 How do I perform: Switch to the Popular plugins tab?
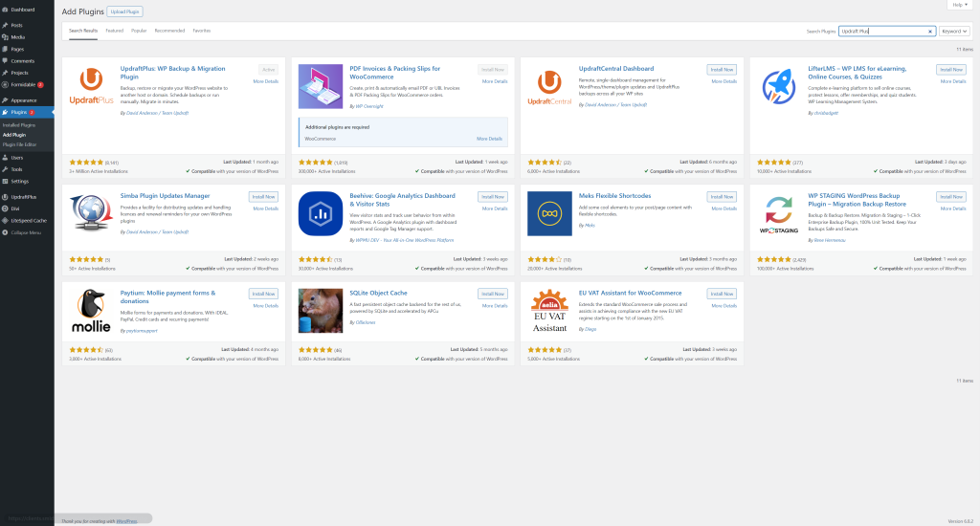pos(139,31)
